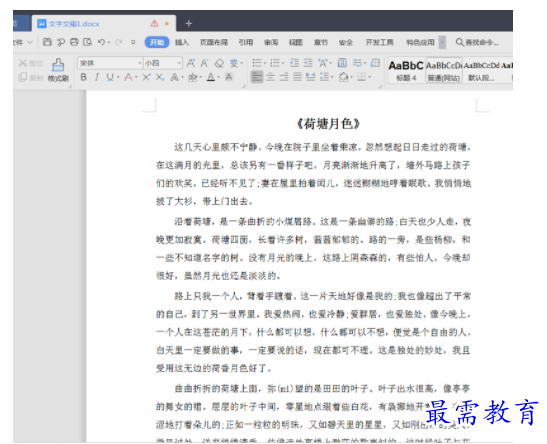Increase the font size
547x444 pixels.
point(191,63)
